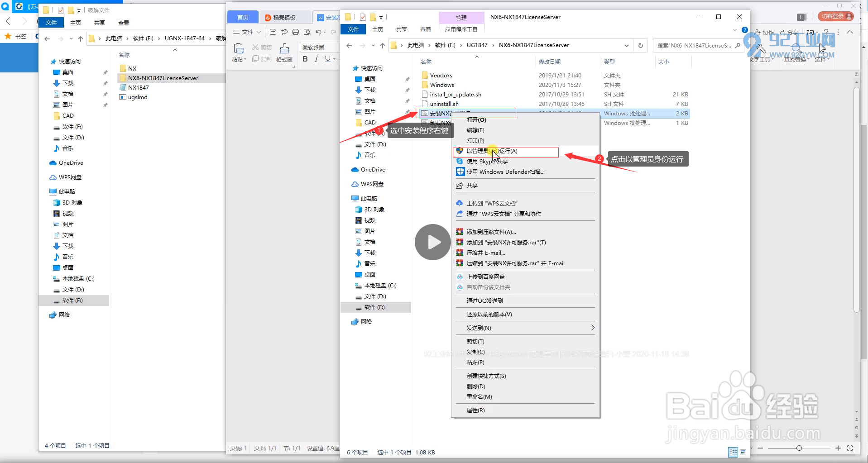Toggle underline formatting in WPS

click(327, 59)
